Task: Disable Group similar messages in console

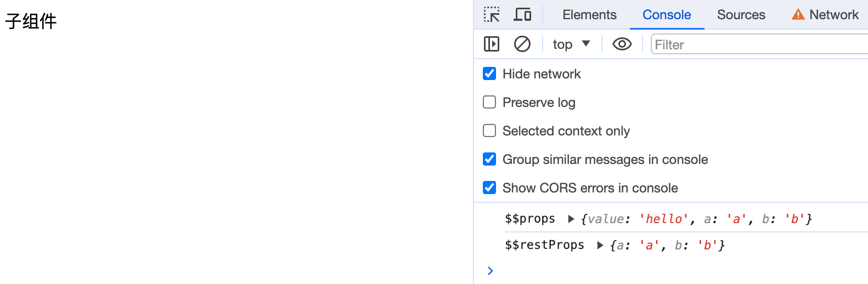Action: point(489,160)
